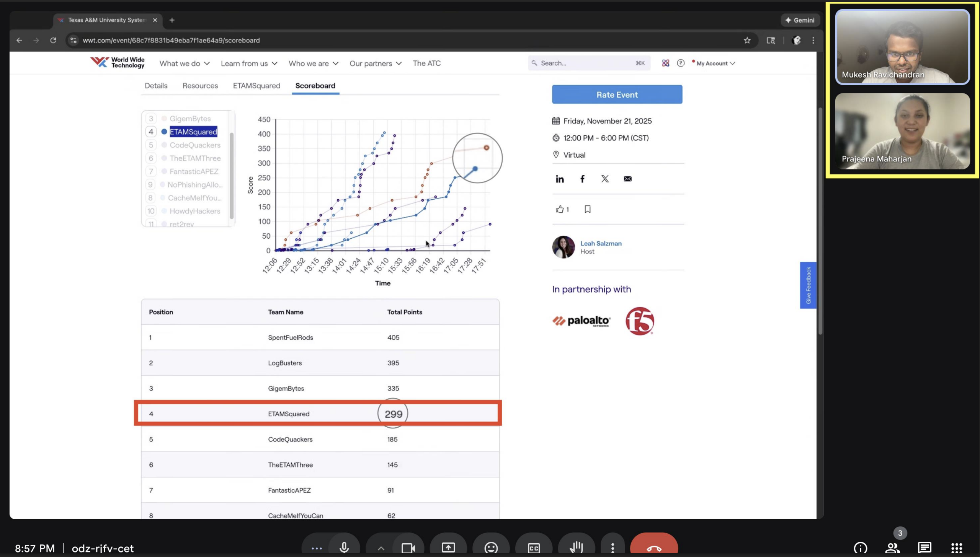Screen dimensions: 980x557
Task: Open the raise hand control
Action: [576, 548]
